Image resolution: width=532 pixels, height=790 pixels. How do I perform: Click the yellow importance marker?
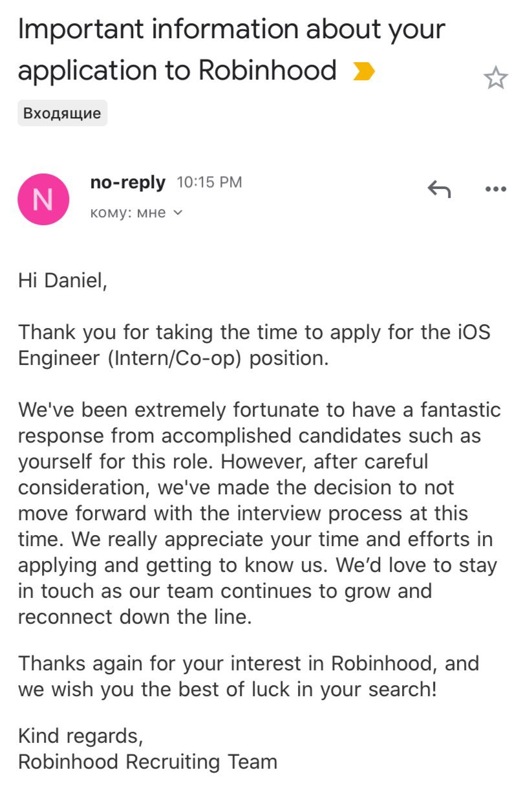click(364, 71)
